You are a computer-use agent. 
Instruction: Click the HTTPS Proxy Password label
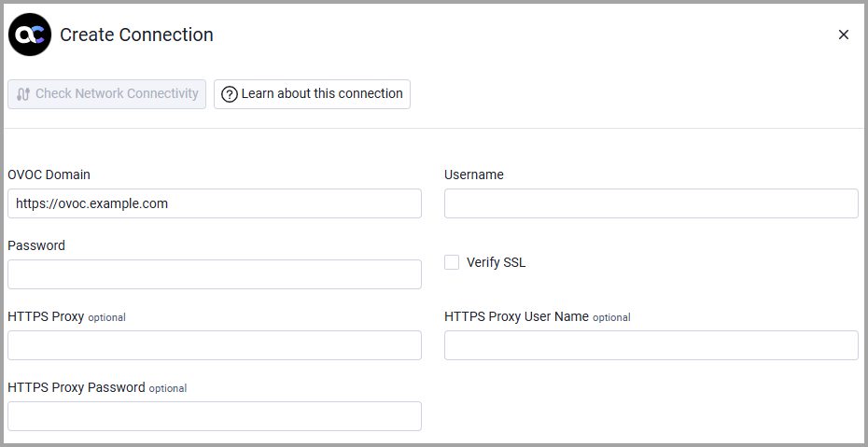click(76, 387)
